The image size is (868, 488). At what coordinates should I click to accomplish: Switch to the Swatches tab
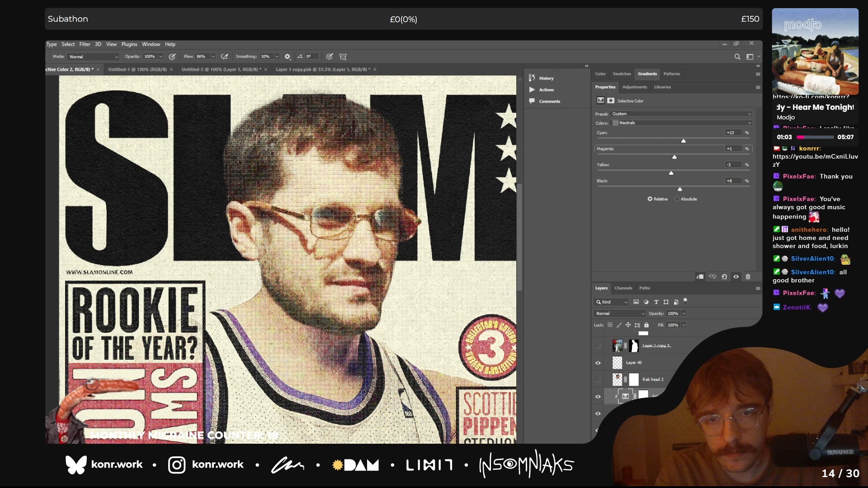tap(622, 74)
